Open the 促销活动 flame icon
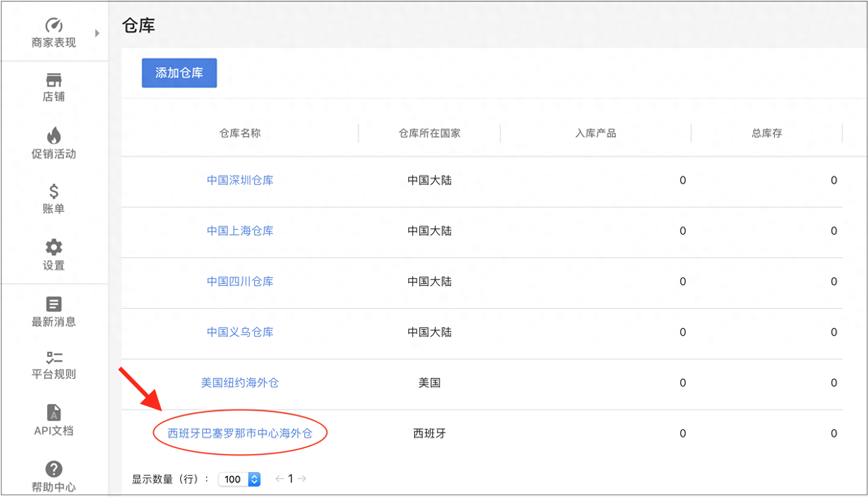 (54, 135)
